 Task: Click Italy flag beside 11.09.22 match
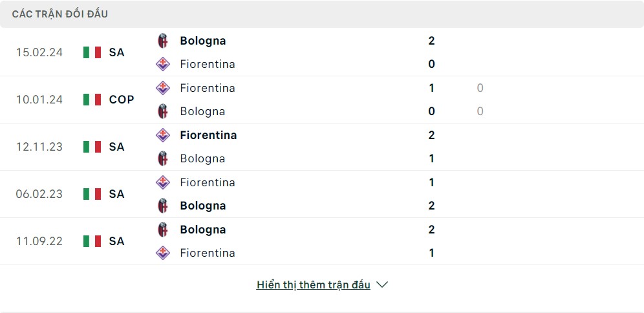92,241
